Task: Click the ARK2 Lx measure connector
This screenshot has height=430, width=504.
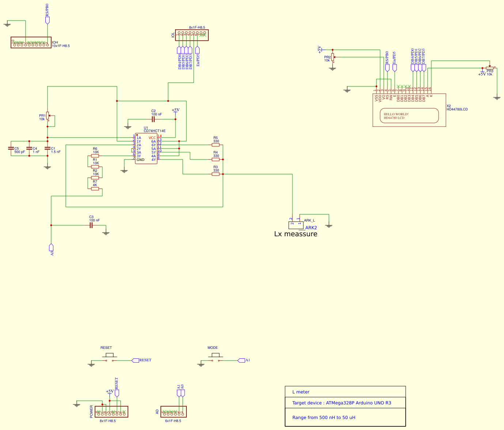Action: pyautogui.click(x=295, y=225)
